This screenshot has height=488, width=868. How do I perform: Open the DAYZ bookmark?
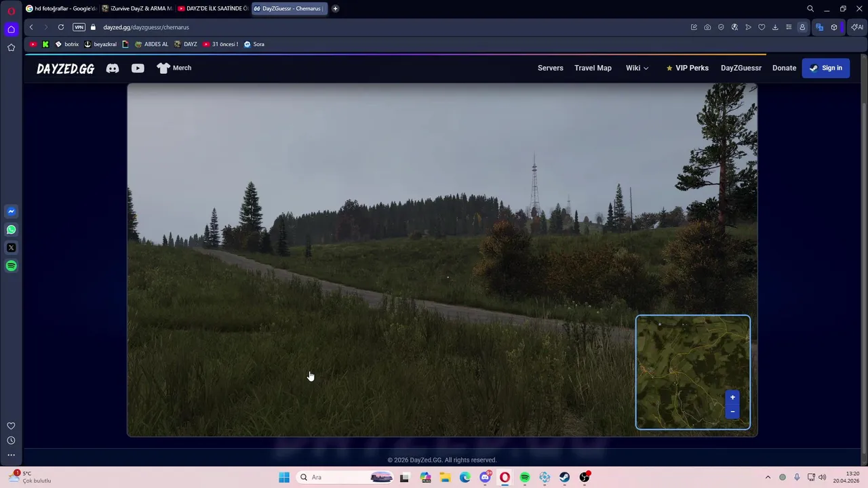(x=186, y=44)
